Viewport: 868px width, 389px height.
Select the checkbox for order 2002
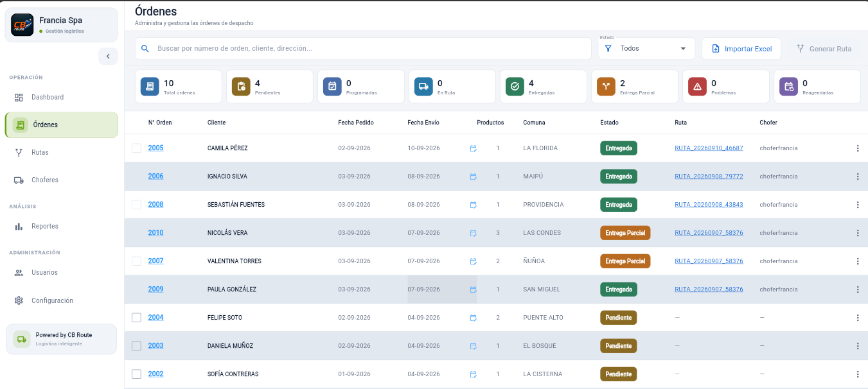pyautogui.click(x=136, y=374)
